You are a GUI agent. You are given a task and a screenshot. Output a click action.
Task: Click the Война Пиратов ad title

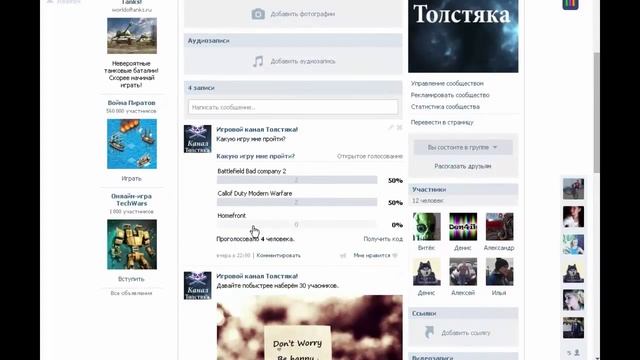(x=131, y=103)
